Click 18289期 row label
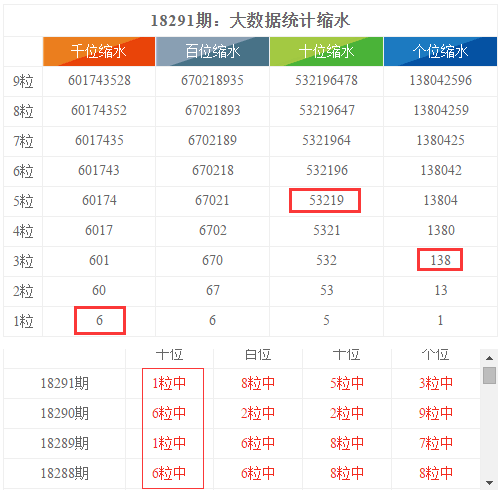498x490 pixels. click(65, 443)
